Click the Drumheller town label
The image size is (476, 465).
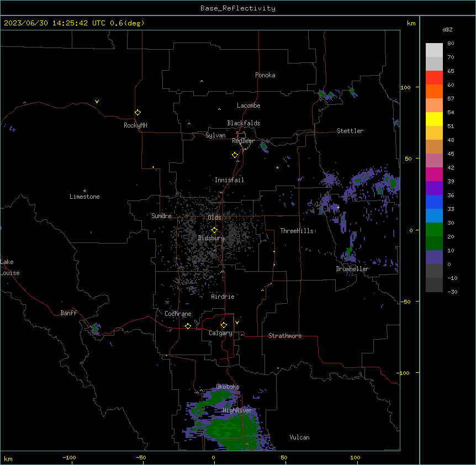click(x=352, y=269)
